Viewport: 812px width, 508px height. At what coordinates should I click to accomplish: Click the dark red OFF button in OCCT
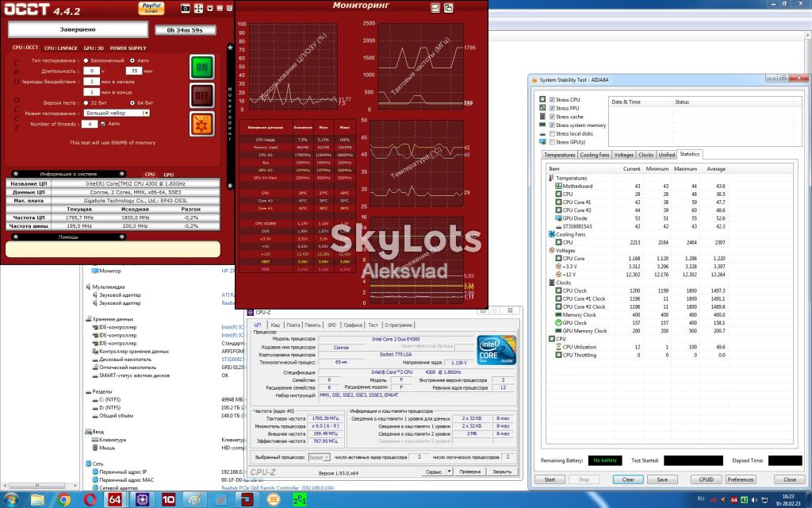202,95
